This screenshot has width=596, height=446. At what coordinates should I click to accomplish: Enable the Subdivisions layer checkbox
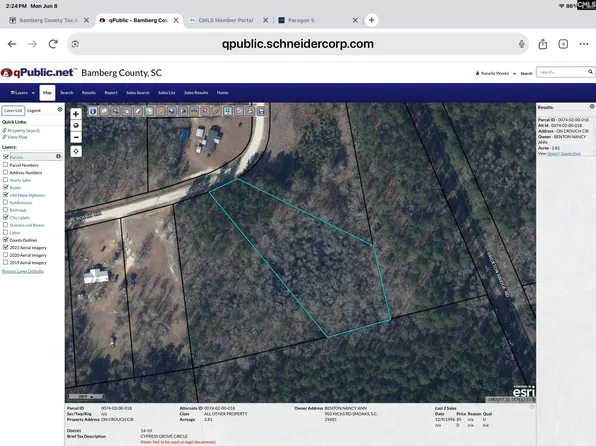tap(5, 202)
